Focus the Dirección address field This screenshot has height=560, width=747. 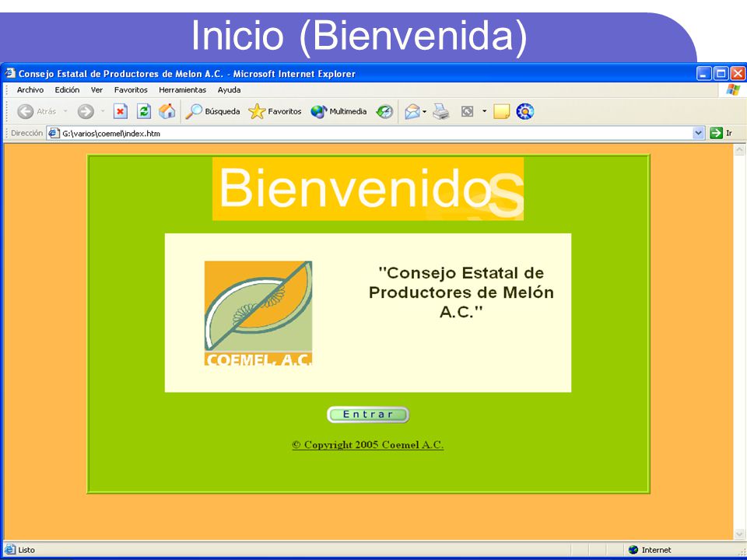click(x=377, y=133)
